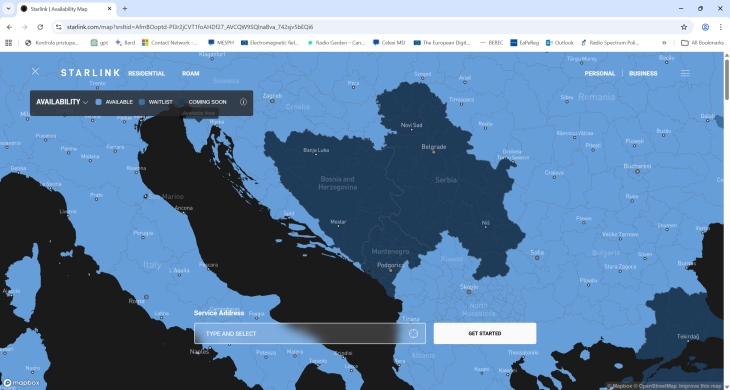Open the Celexi MB bookmark
This screenshot has width=730, height=390.
(389, 42)
